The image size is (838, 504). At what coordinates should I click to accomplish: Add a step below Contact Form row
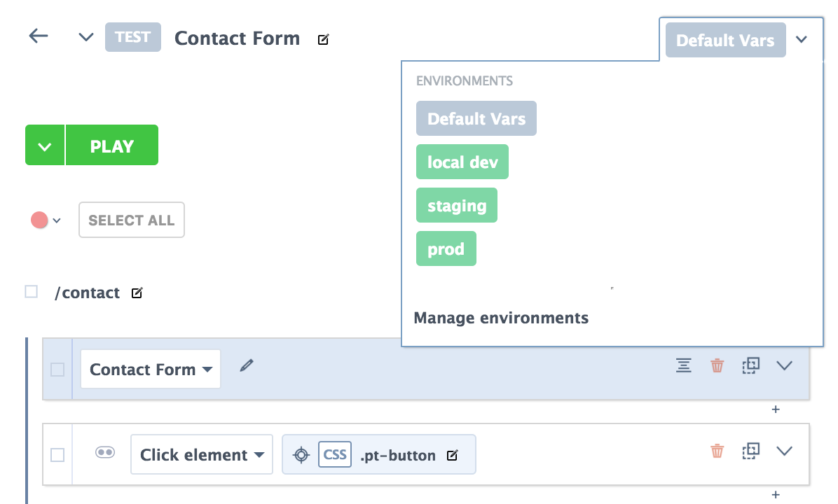click(x=776, y=409)
